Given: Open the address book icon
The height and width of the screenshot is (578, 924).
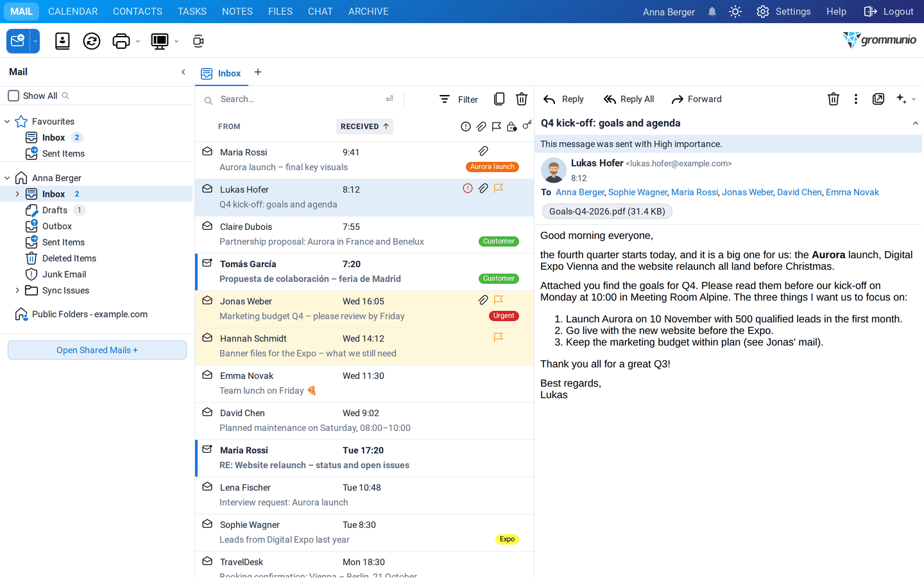Looking at the screenshot, I should [62, 41].
